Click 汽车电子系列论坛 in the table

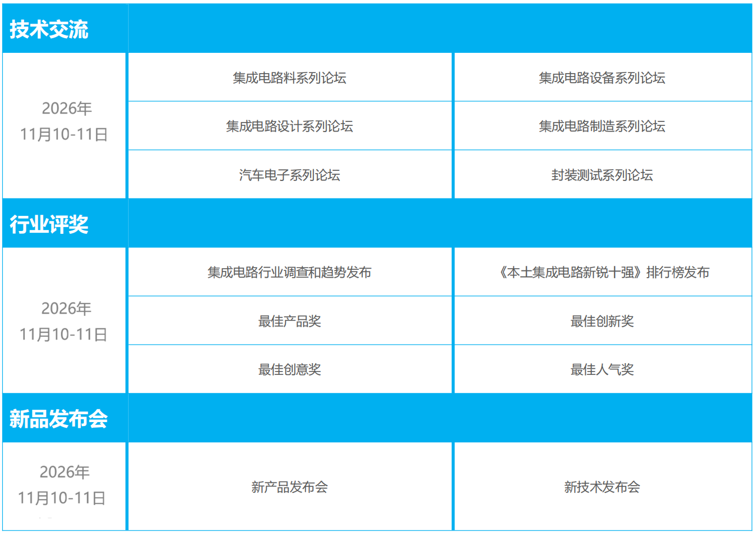pyautogui.click(x=289, y=175)
